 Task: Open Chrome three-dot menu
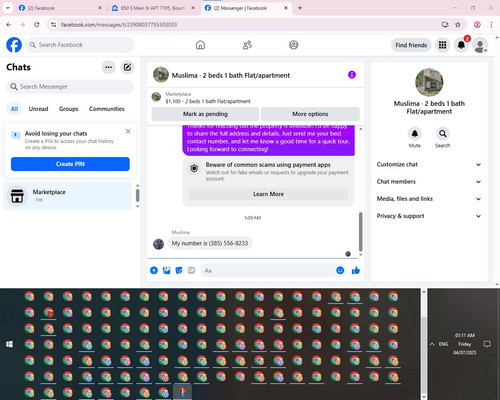coord(491,25)
